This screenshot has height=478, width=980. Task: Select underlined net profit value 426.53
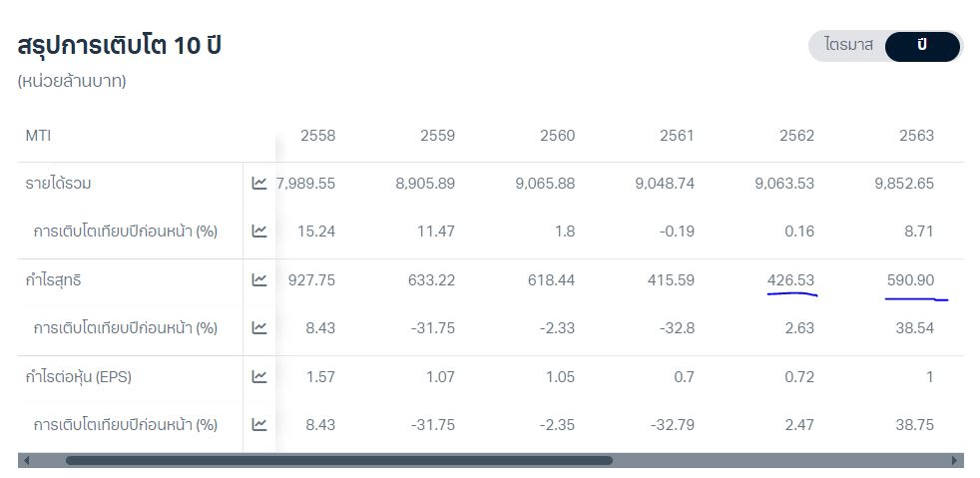pyautogui.click(x=790, y=280)
